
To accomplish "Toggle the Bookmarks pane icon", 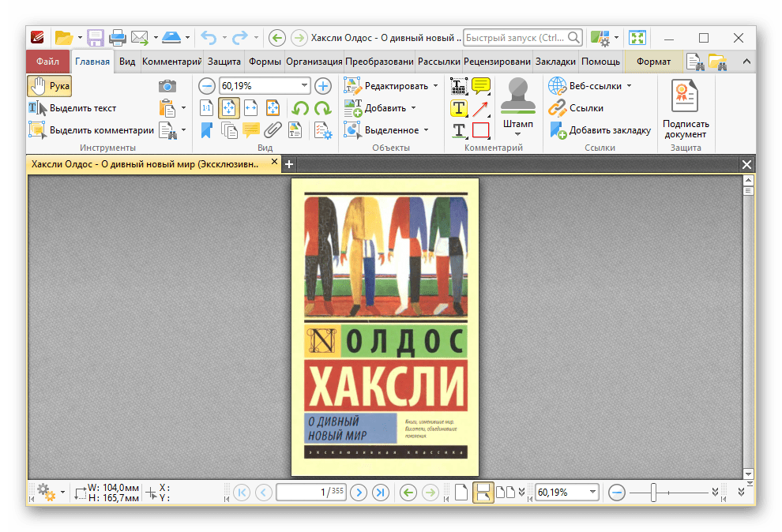I will (x=206, y=130).
